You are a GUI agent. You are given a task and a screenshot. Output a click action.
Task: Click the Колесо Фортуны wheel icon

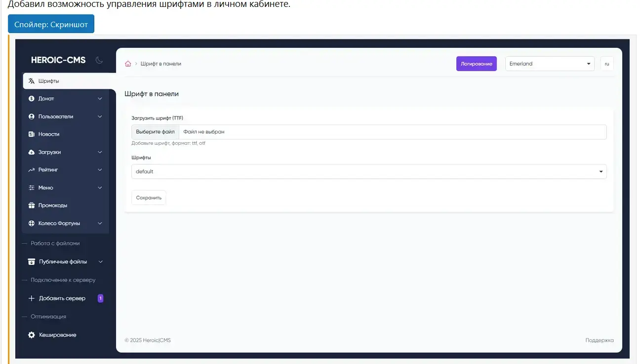coord(32,223)
